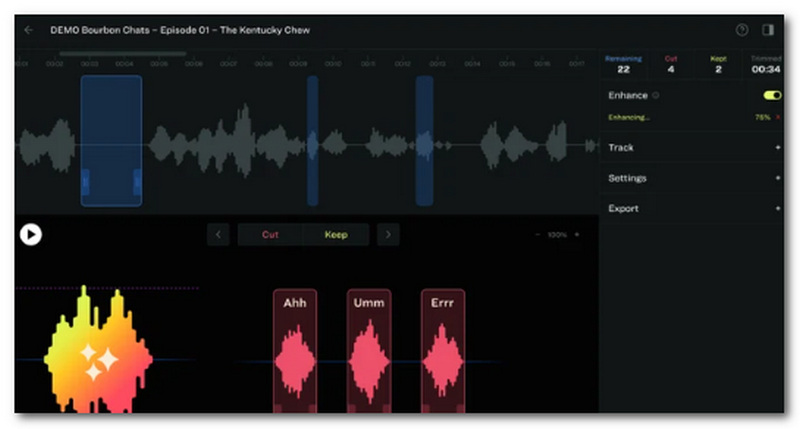Click the timeline horizontal scrollbar
The image size is (800, 429).
pos(122,53)
